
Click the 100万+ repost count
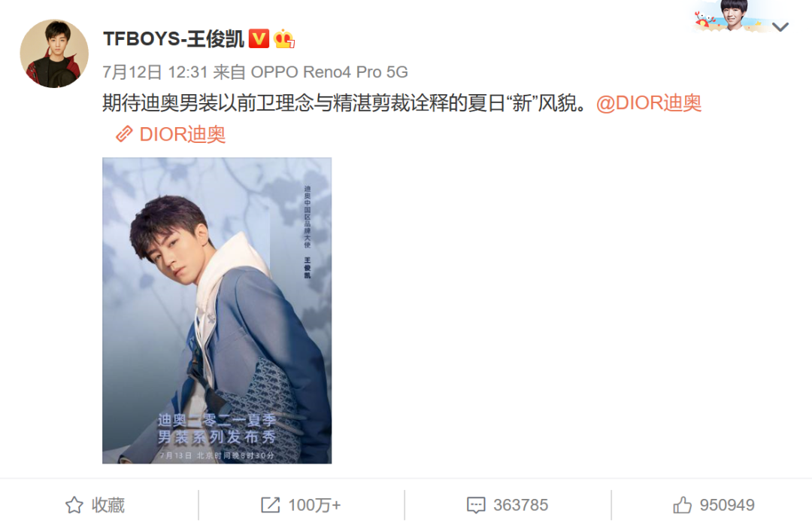point(314,505)
